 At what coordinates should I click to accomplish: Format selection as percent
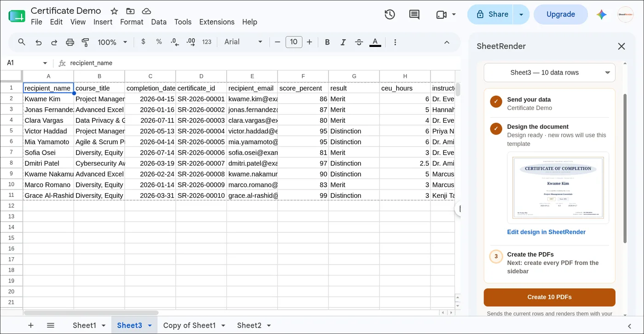pos(159,42)
